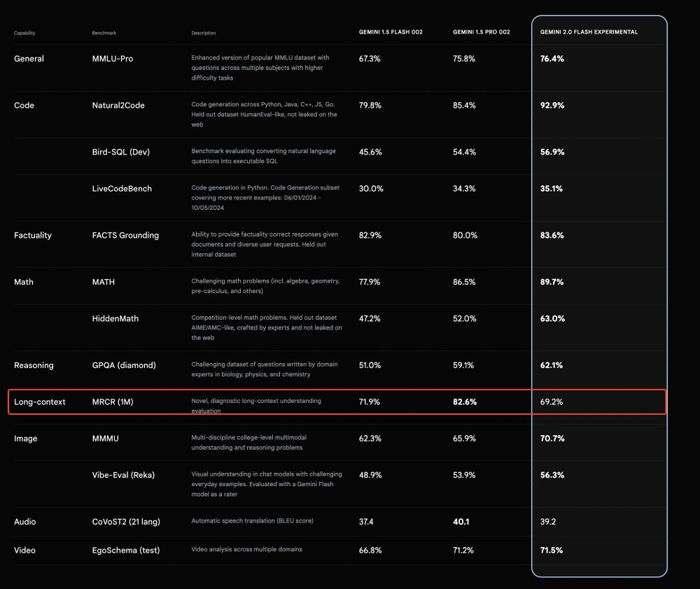The height and width of the screenshot is (589, 700).
Task: Click the Vibe-Eval (Reka) benchmark label
Action: (x=123, y=475)
